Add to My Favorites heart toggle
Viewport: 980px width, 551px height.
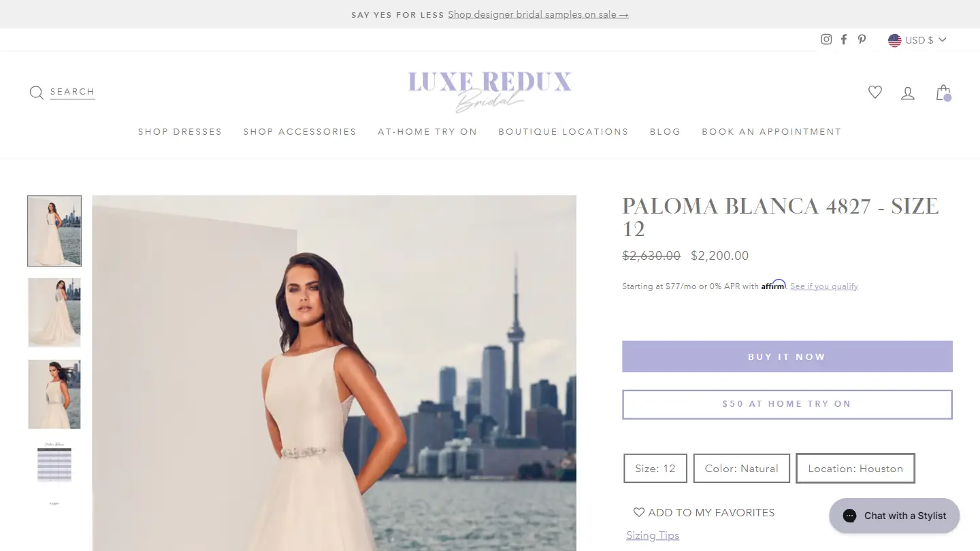pyautogui.click(x=704, y=513)
